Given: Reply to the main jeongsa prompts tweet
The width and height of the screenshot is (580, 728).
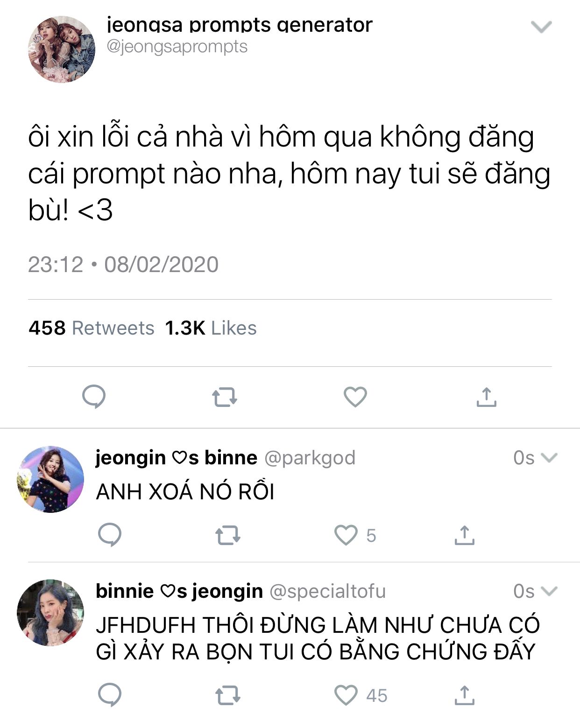Looking at the screenshot, I should coord(94,397).
